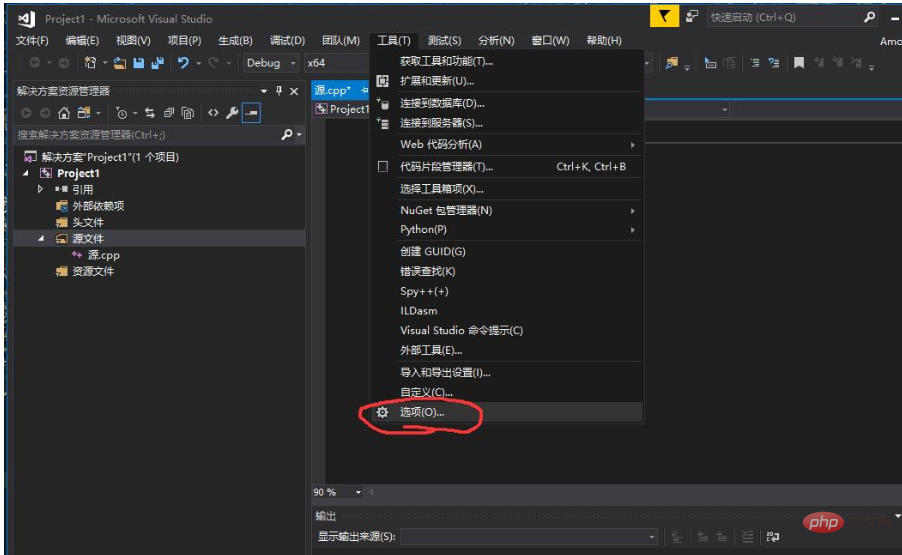Click the find in files folder icon

(x=671, y=63)
